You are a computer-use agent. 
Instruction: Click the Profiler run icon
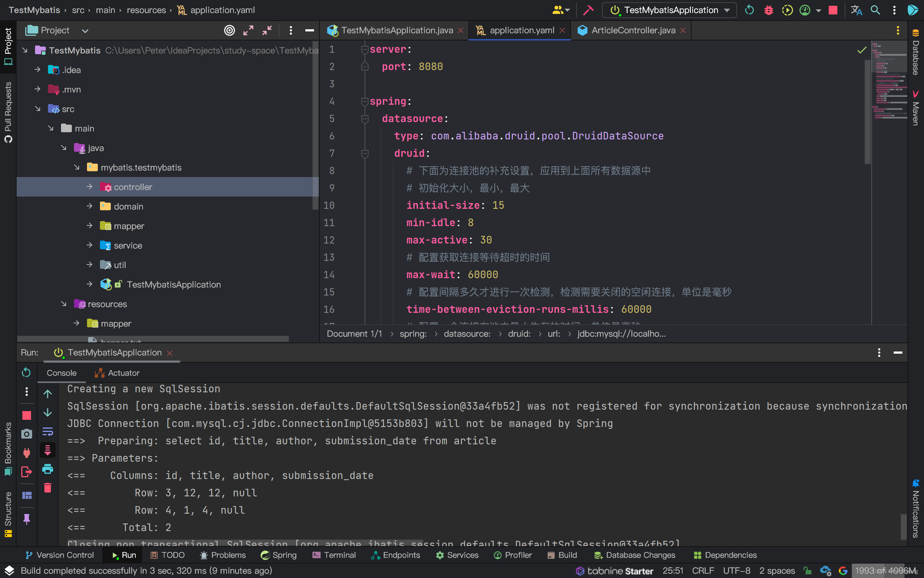[x=805, y=10]
